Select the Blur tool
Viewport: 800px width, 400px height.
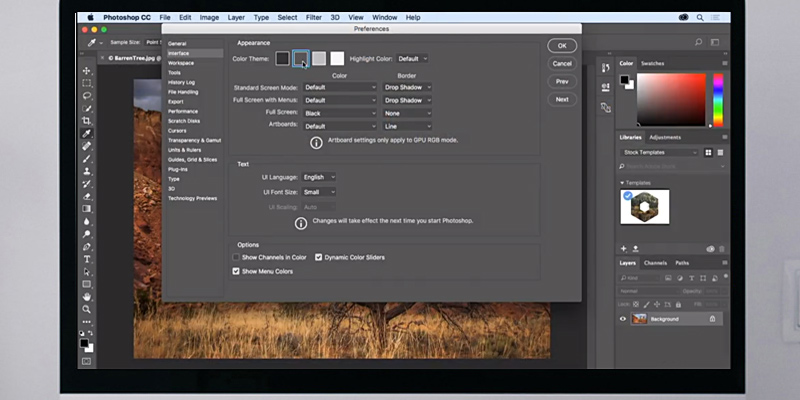87,221
